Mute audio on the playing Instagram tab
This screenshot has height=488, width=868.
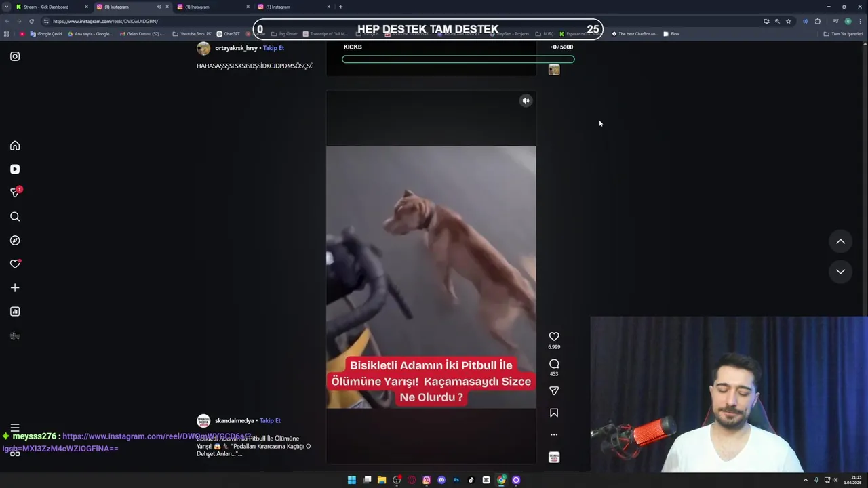coord(159,7)
